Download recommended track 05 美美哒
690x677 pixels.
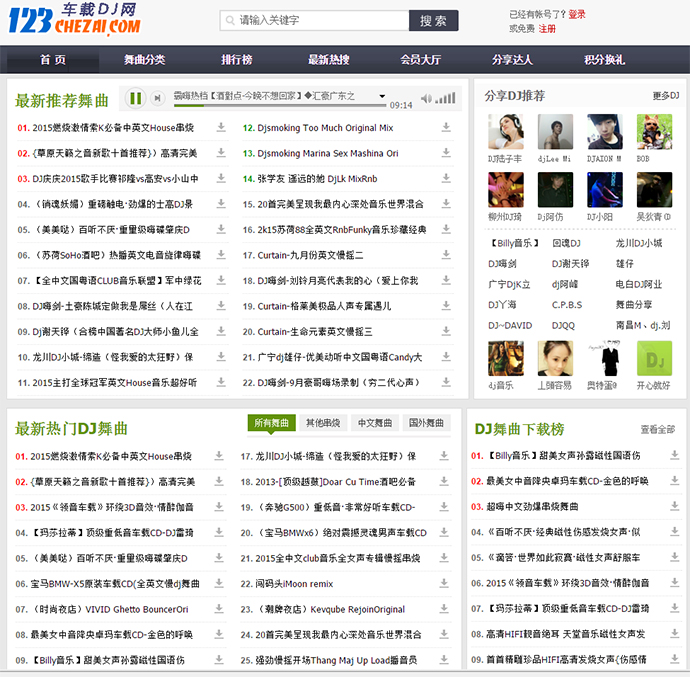point(221,229)
